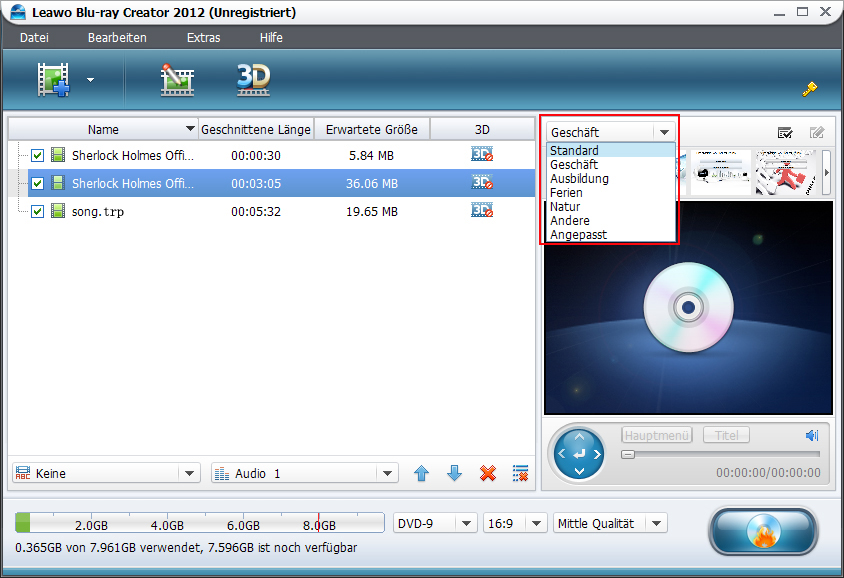Expand menu thumbnails with right arrow
This screenshot has height=578, width=844.
827,173
